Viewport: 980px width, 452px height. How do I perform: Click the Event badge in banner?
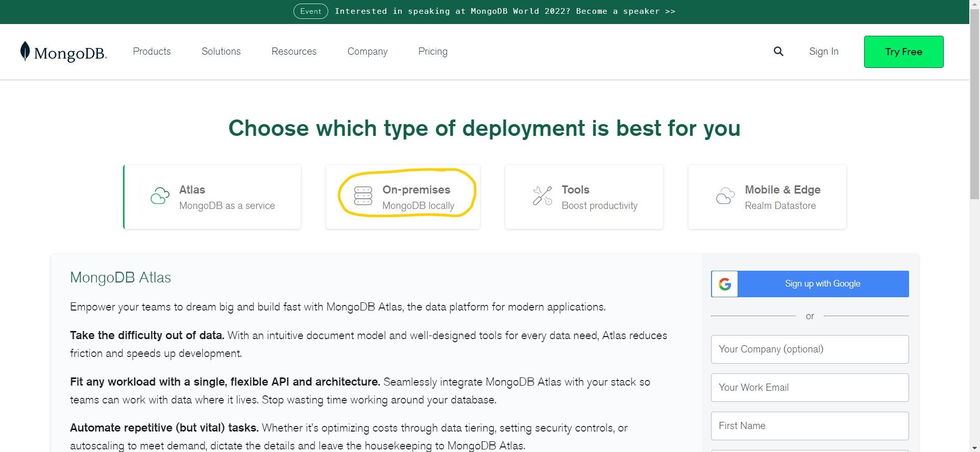(311, 11)
